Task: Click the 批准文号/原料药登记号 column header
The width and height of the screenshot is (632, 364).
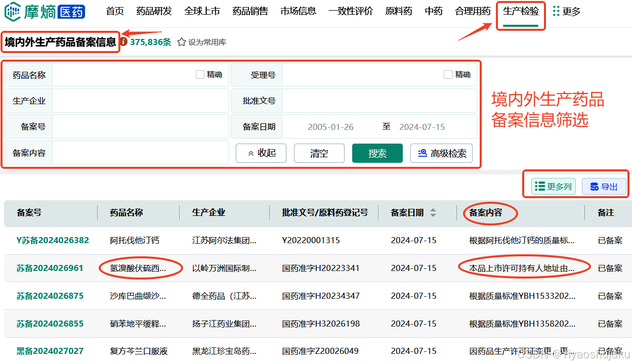Action: click(325, 213)
